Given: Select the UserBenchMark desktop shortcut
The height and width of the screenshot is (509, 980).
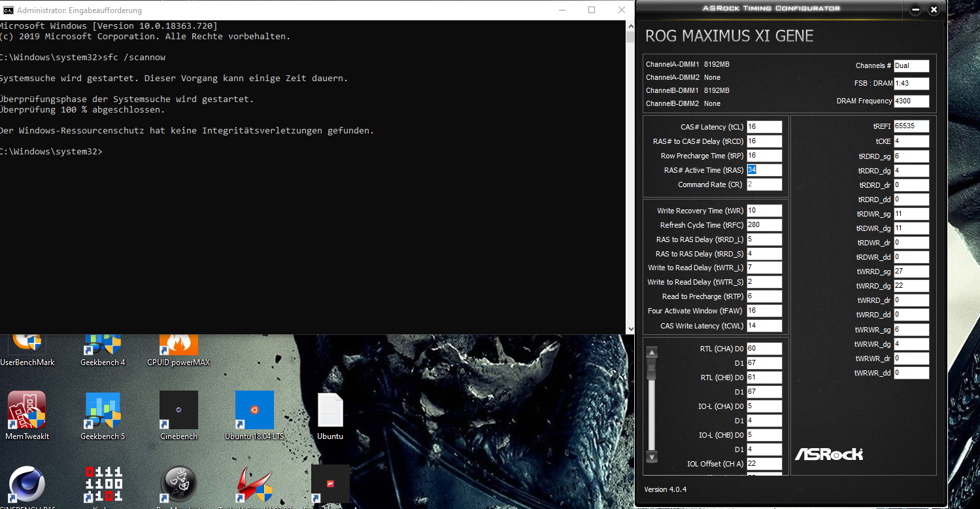Looking at the screenshot, I should coord(27,350).
